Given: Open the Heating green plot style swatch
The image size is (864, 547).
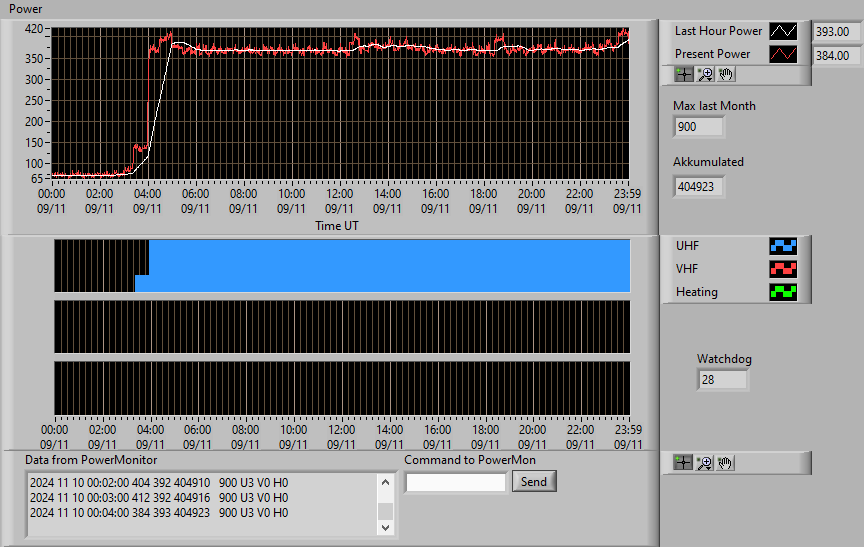Looking at the screenshot, I should coord(783,292).
